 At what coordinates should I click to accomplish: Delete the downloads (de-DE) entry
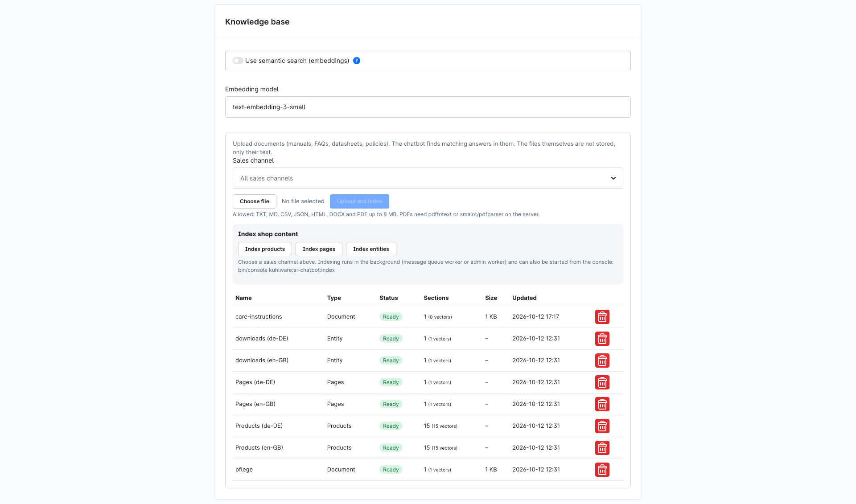tap(602, 339)
